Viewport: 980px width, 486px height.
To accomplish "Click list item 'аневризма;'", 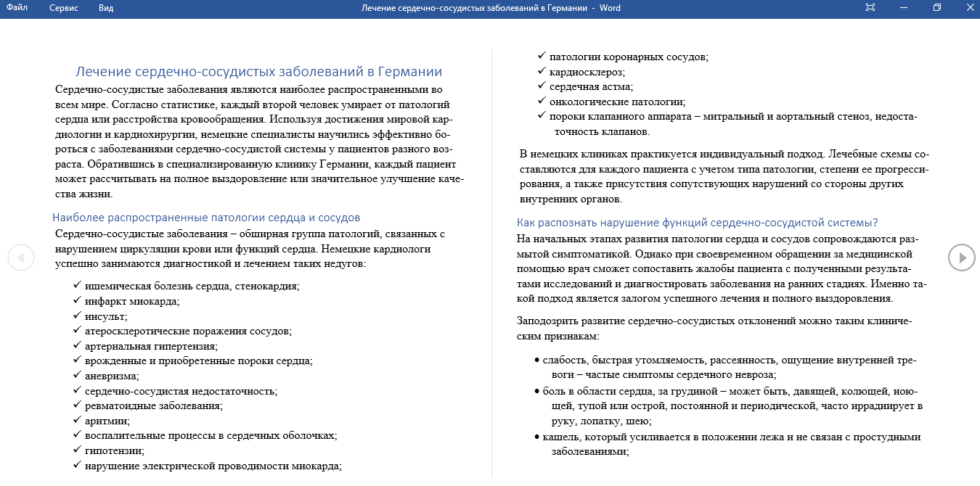I will 112,376.
